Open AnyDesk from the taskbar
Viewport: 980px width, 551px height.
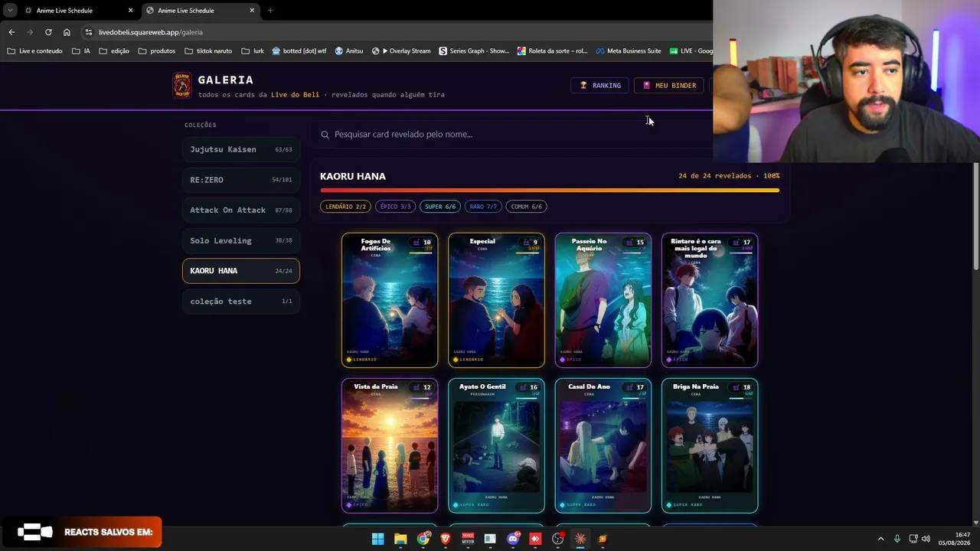(535, 539)
